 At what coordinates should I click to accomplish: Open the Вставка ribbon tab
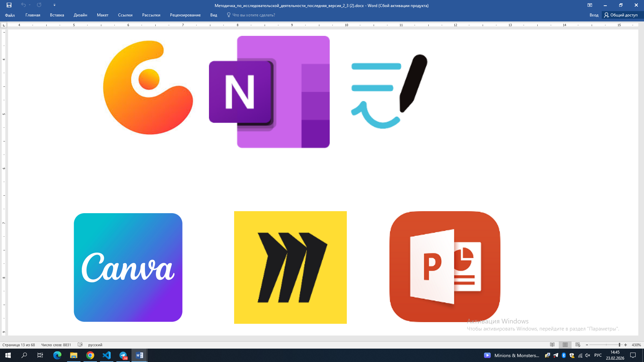pos(57,15)
